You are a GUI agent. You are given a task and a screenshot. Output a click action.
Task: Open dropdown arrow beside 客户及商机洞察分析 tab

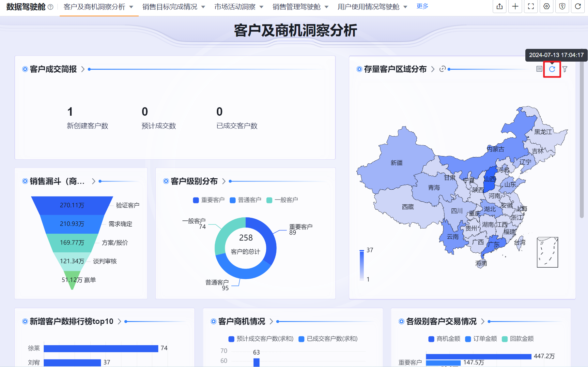pos(131,7)
